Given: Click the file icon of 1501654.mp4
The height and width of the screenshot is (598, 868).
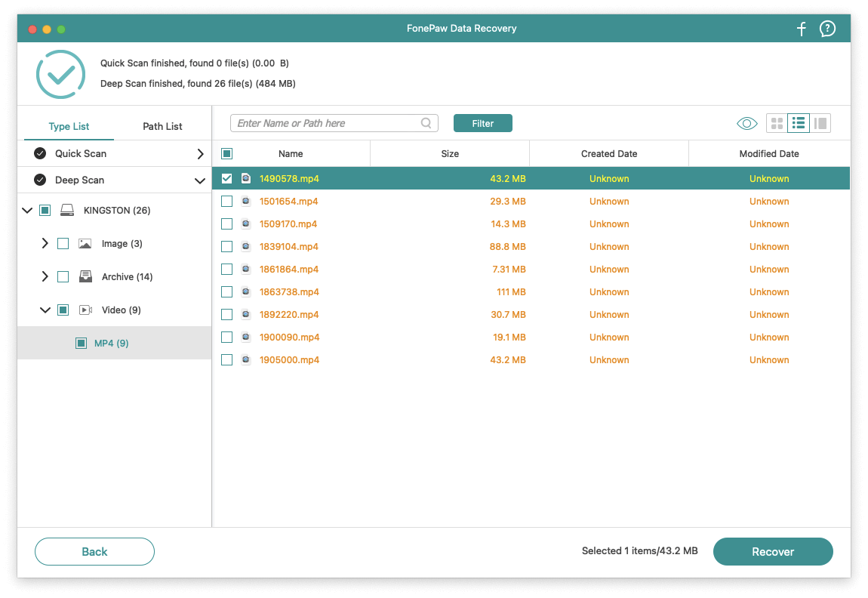Looking at the screenshot, I should coord(246,201).
